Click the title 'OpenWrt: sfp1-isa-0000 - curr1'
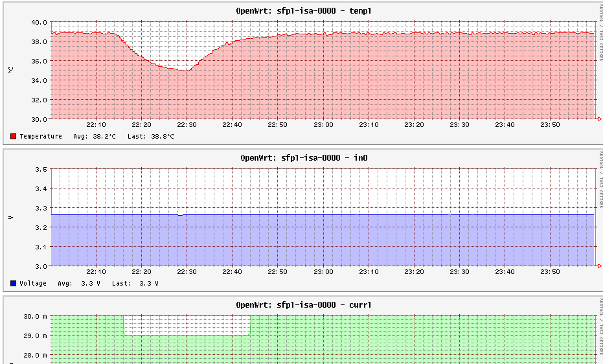603x364 pixels. 304,305
